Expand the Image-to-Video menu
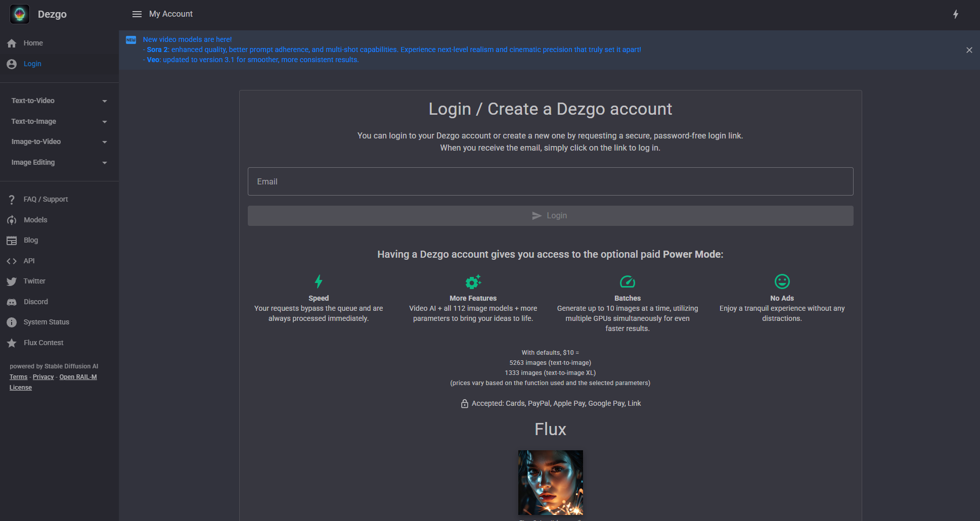Screen dimensions: 980x521 (x=59, y=141)
